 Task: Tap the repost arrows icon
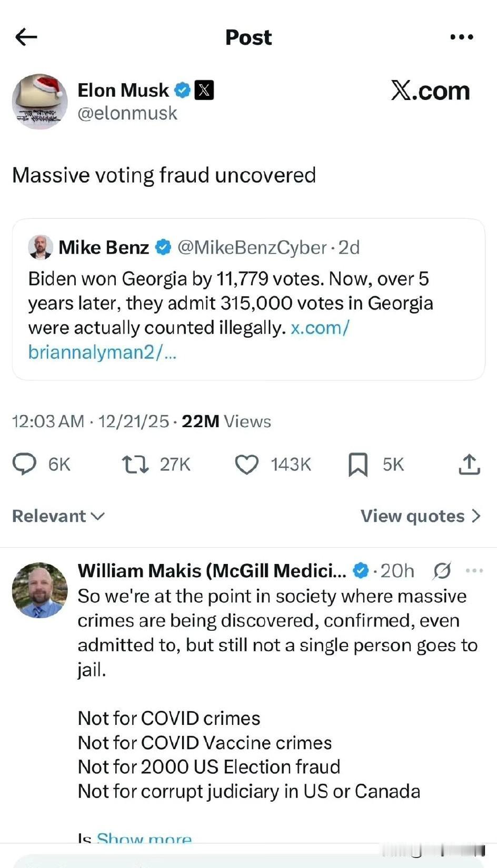[x=135, y=465]
